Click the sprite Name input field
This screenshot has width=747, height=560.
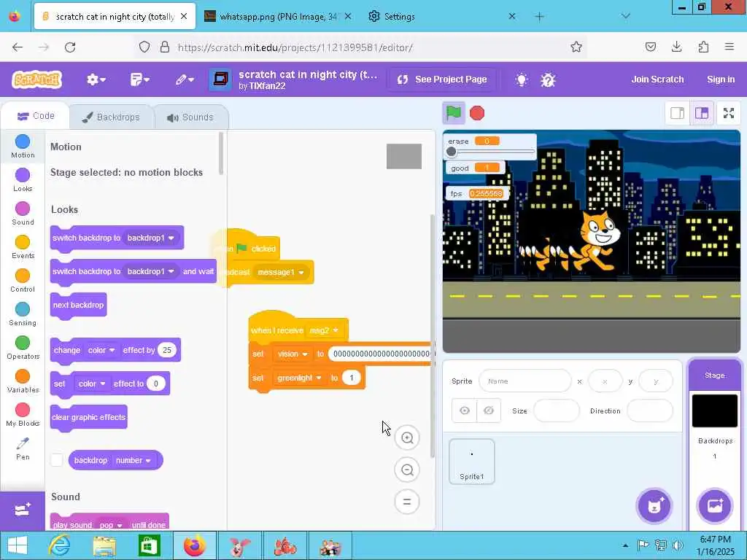click(525, 381)
